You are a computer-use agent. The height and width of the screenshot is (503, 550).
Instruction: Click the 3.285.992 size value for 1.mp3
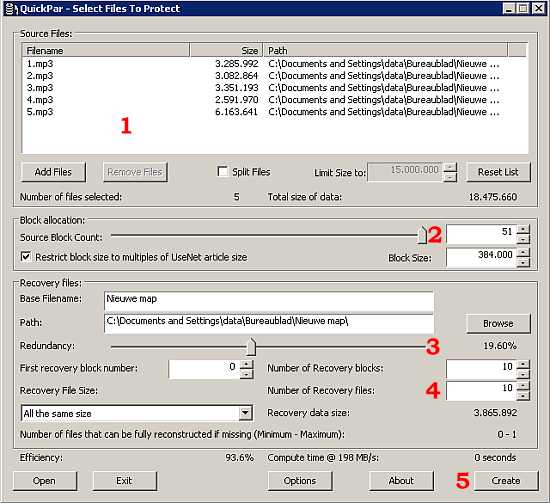point(237,64)
